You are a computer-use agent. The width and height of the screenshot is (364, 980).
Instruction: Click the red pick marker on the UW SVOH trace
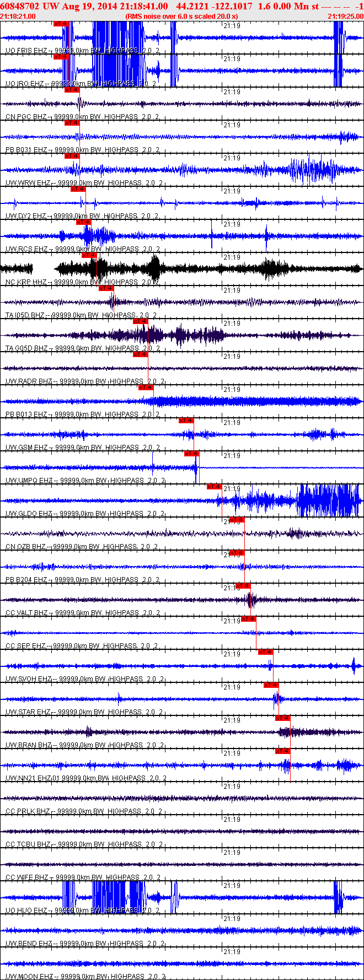pyautogui.click(x=266, y=652)
